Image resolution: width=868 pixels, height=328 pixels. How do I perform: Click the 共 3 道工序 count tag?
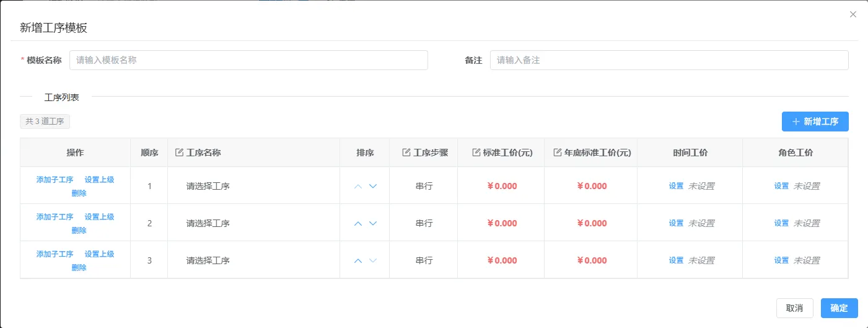45,122
